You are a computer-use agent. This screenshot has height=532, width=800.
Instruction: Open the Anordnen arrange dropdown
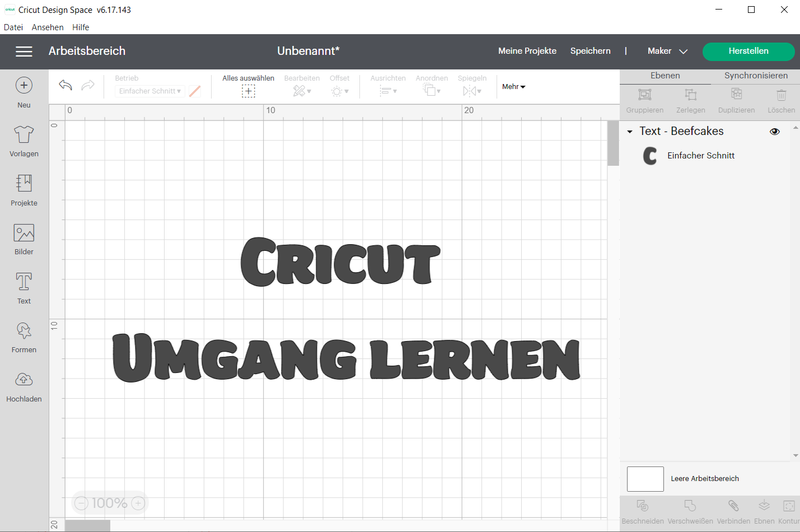pyautogui.click(x=432, y=91)
